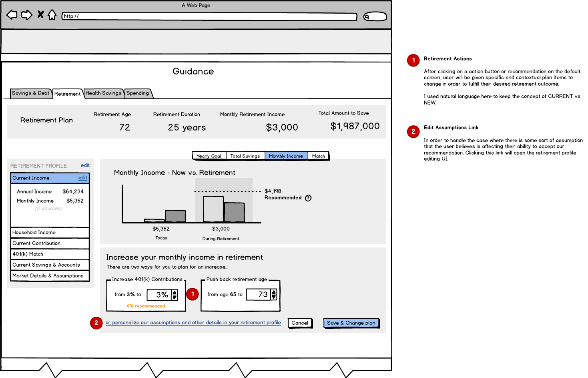Click the During Retirement chart label
Viewport: 588px width, 378px height.
pyautogui.click(x=221, y=239)
